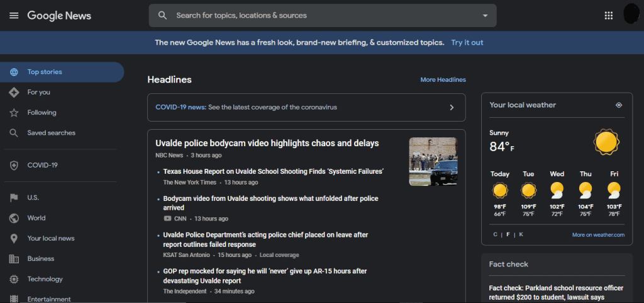Click Wednesday's partly cloudy forecast icon
The image size is (644, 303).
pos(557,191)
